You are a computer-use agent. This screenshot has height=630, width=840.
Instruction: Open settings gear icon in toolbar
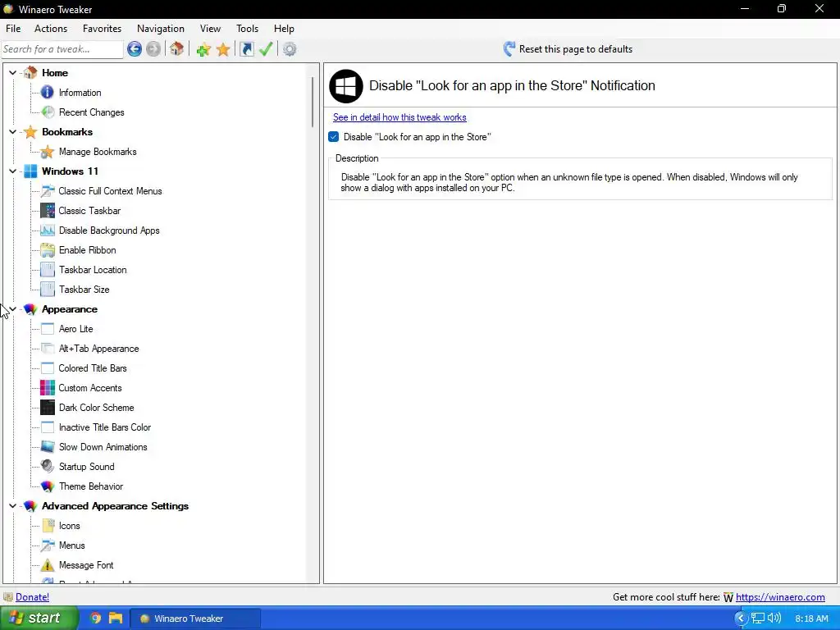coord(290,49)
